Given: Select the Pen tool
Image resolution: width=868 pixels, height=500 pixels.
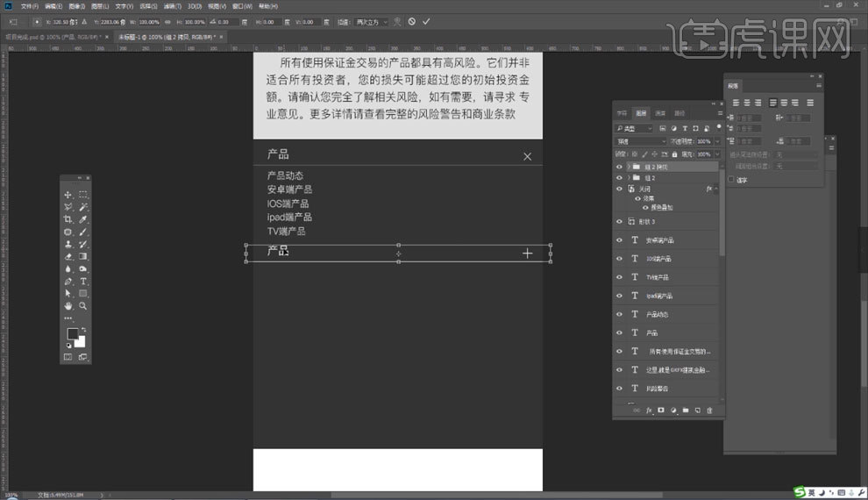Looking at the screenshot, I should click(x=68, y=282).
